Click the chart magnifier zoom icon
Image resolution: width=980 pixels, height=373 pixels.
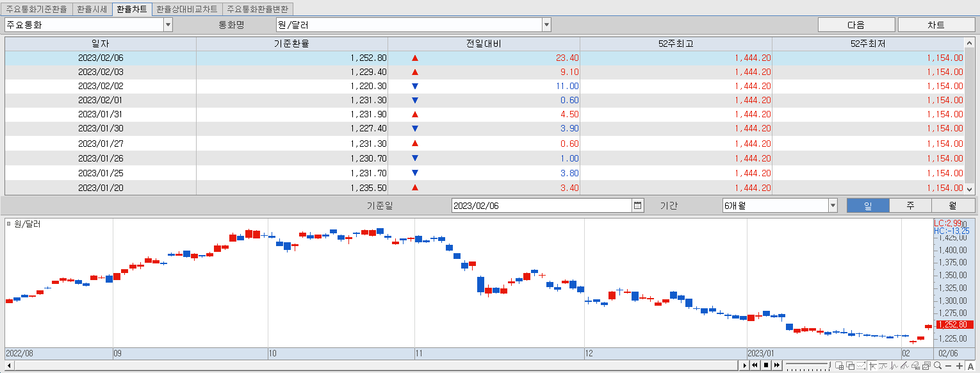[938, 365]
